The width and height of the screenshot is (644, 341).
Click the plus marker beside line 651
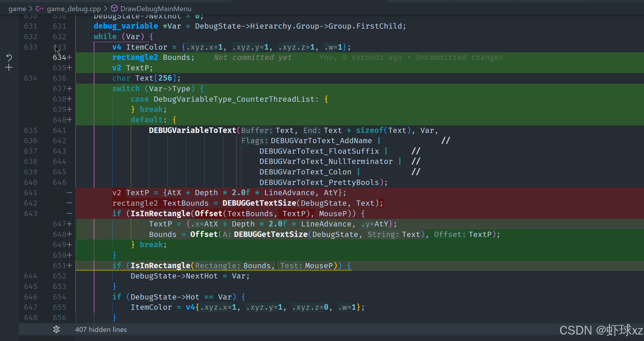pos(69,266)
